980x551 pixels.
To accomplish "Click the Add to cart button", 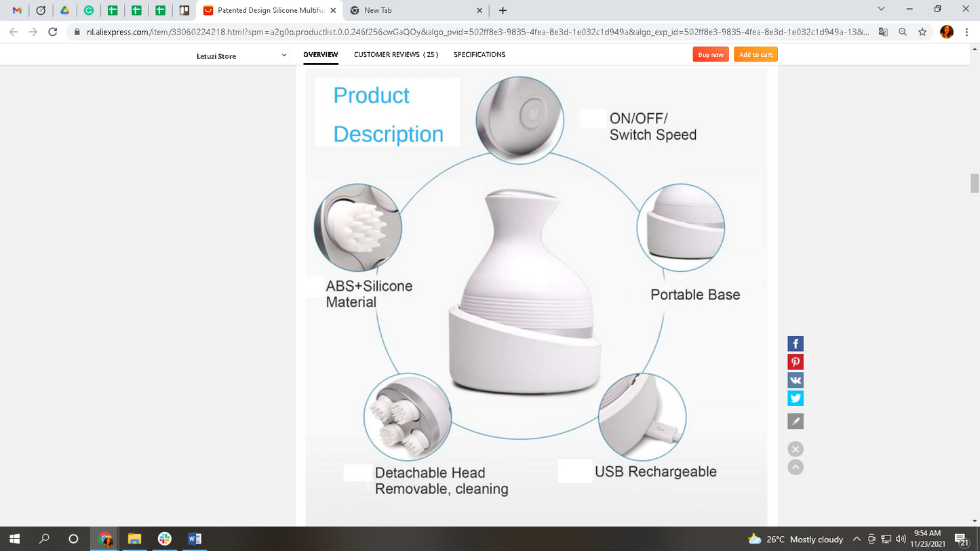I will point(756,54).
